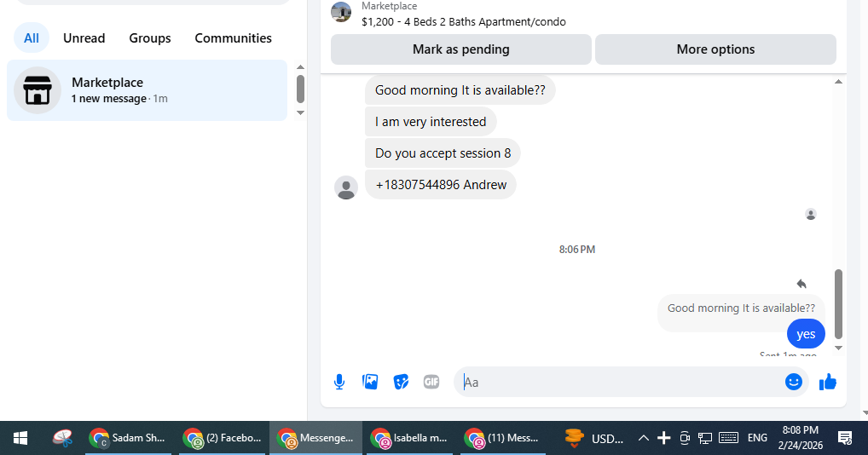This screenshot has height=455, width=868.
Task: Click the 'I am very interested' message
Action: point(431,122)
